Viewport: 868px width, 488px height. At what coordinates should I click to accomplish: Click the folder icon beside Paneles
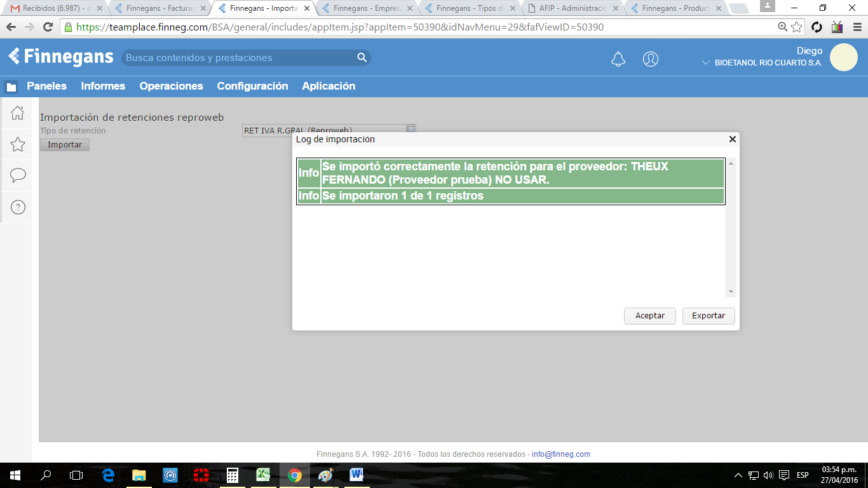pos(11,87)
